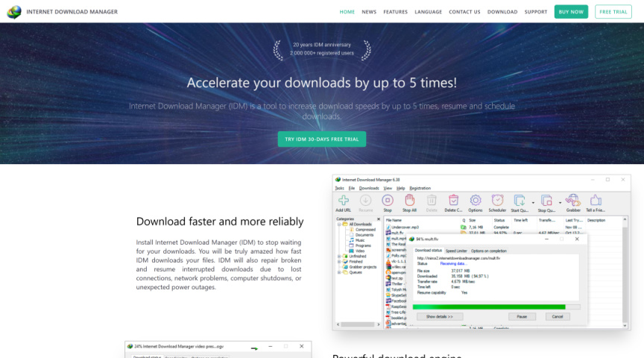Screen dimensions: 644x358
Task: Expand the Finished tree node
Action: pos(339,262)
